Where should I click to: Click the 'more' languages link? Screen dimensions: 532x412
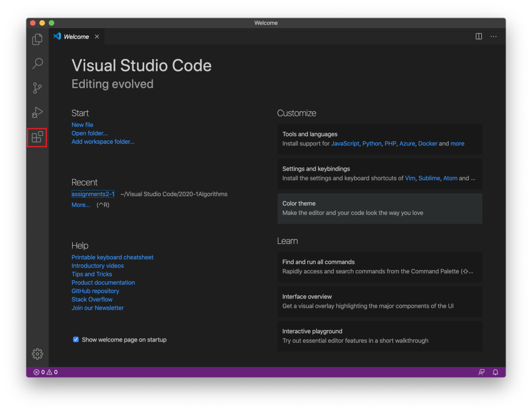[457, 144]
